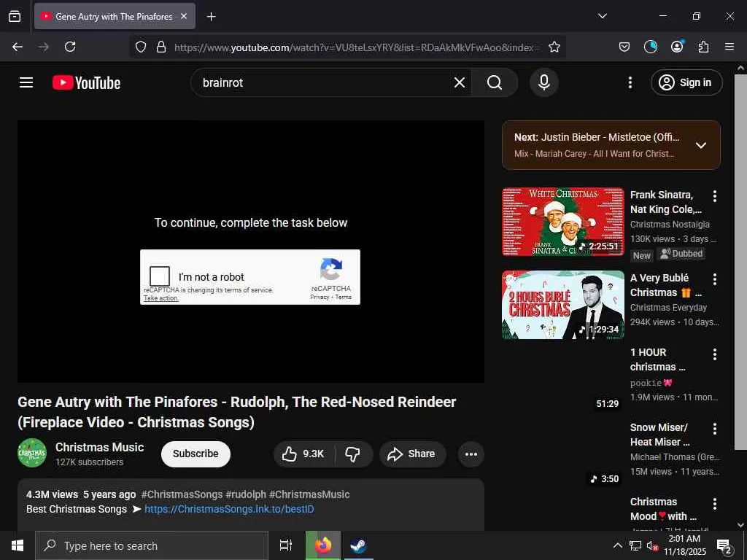Click the Share button
The height and width of the screenshot is (560, 747).
(x=413, y=454)
